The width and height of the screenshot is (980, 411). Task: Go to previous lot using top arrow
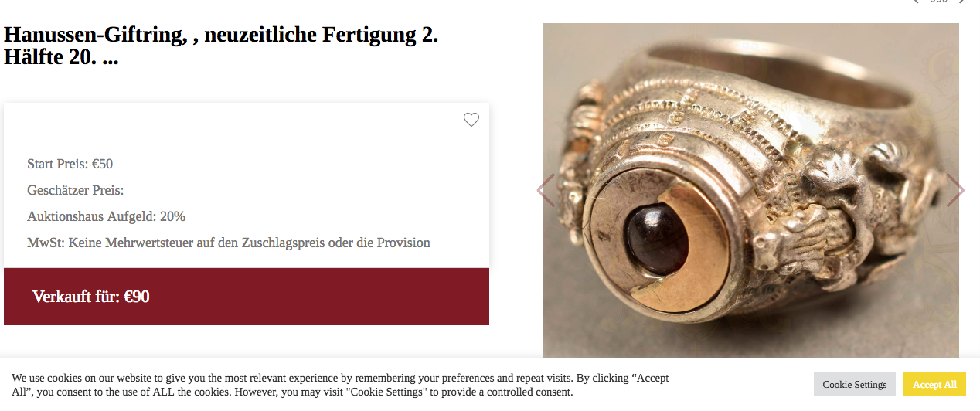click(916, 2)
